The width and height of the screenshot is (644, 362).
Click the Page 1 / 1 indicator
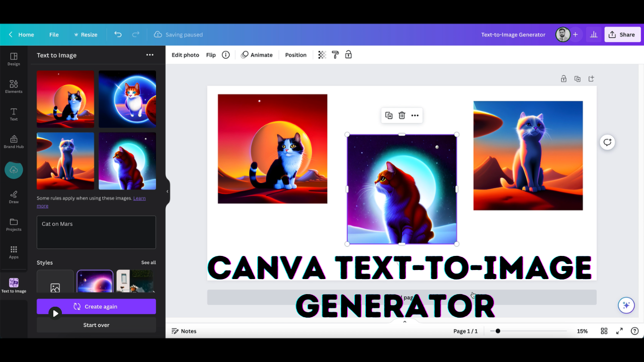465,331
